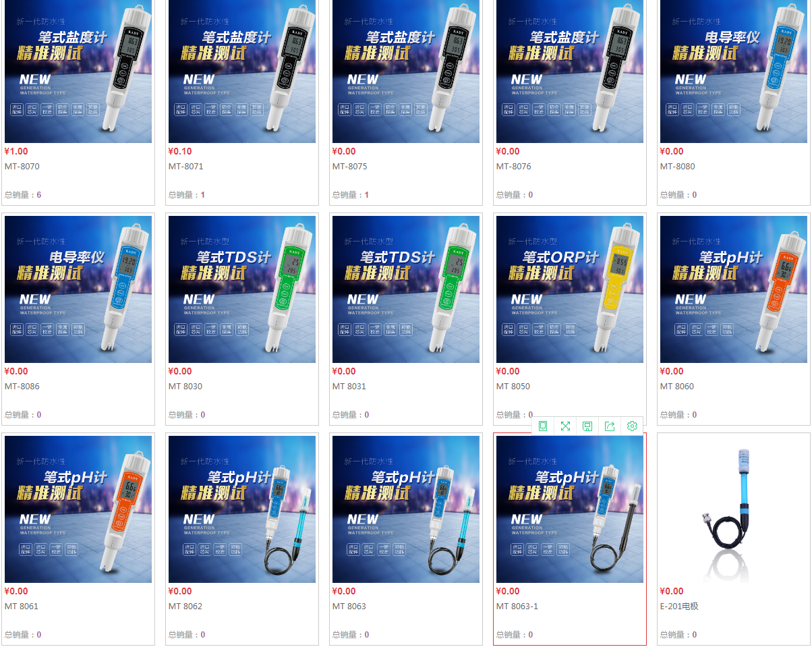
Task: Open the MT 8050 ORP meter image
Action: [x=570, y=289]
